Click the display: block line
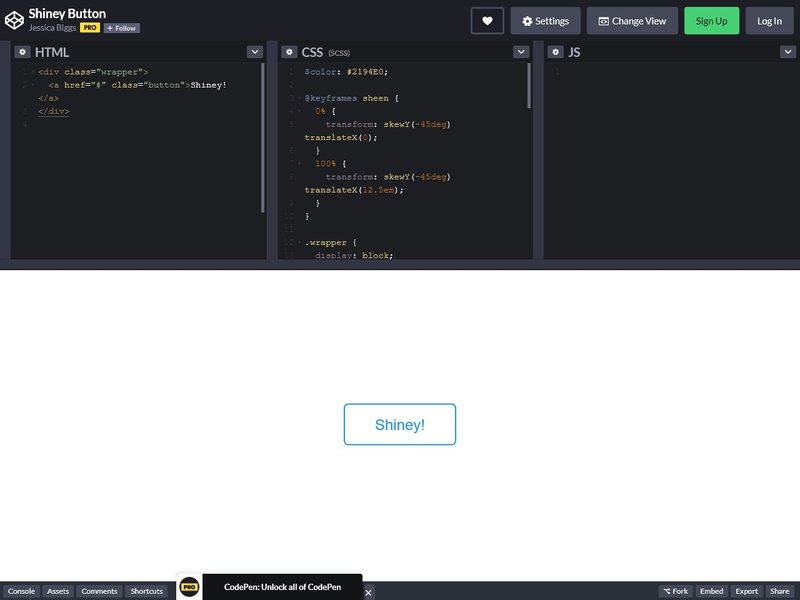Image resolution: width=800 pixels, height=600 pixels. tap(354, 255)
